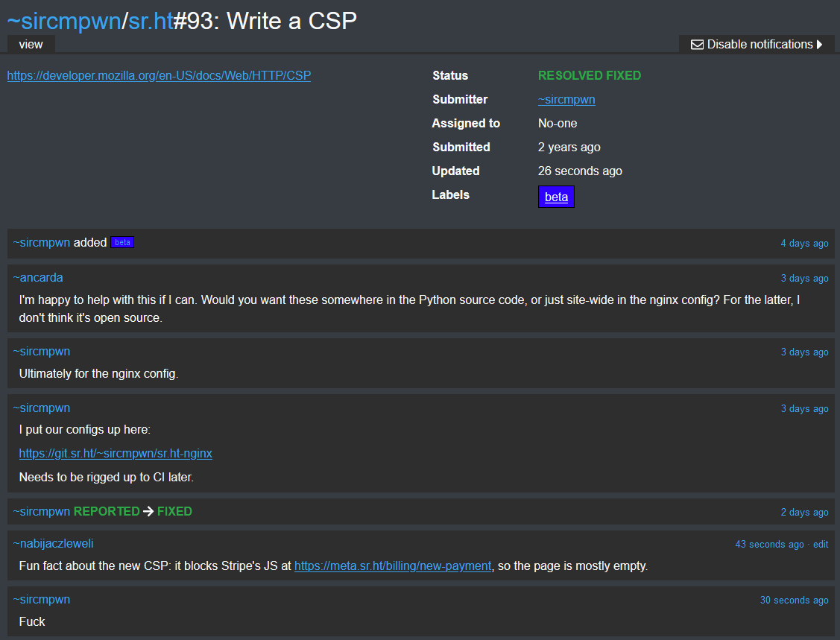840x640 pixels.
Task: Click the 2 days ago status change timestamp
Action: (x=804, y=513)
